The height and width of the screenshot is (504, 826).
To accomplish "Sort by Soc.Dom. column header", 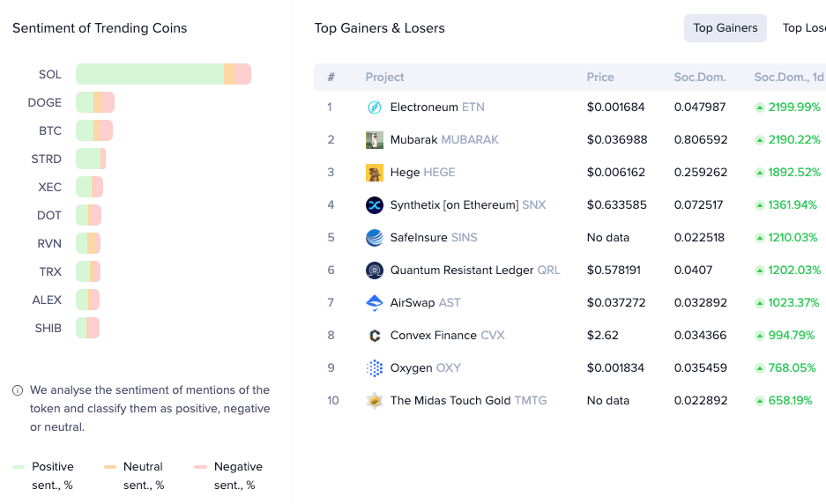I will 700,77.
